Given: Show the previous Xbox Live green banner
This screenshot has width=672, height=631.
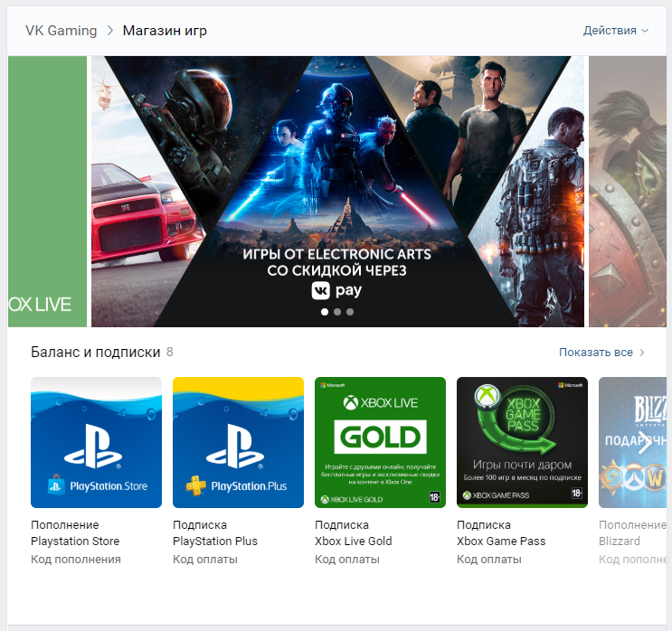Looking at the screenshot, I should click(x=47, y=192).
